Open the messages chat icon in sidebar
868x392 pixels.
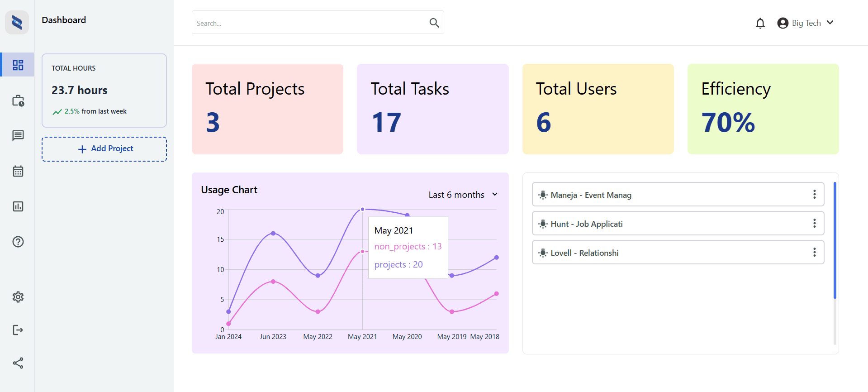pos(18,135)
